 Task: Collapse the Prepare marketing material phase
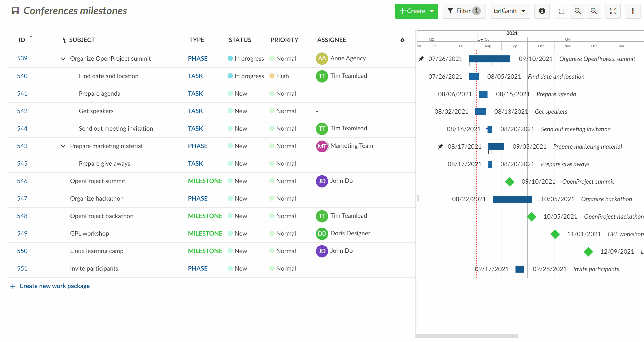pos(63,146)
